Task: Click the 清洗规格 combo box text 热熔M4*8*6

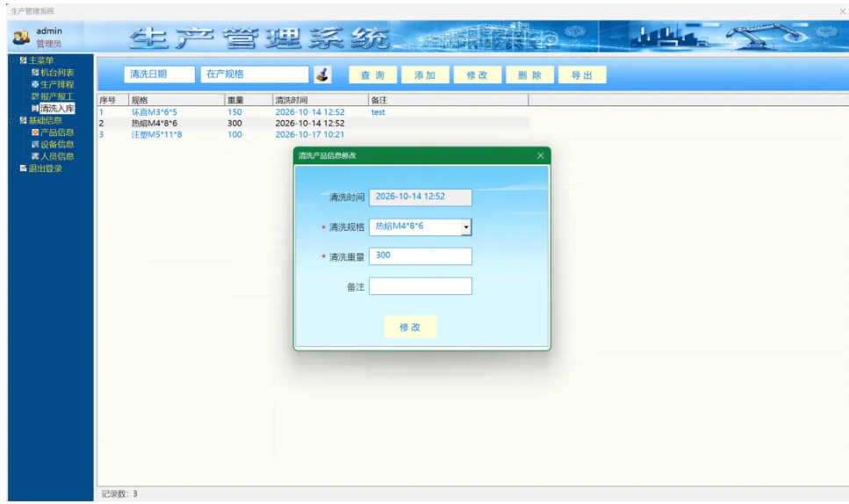Action: coord(399,227)
